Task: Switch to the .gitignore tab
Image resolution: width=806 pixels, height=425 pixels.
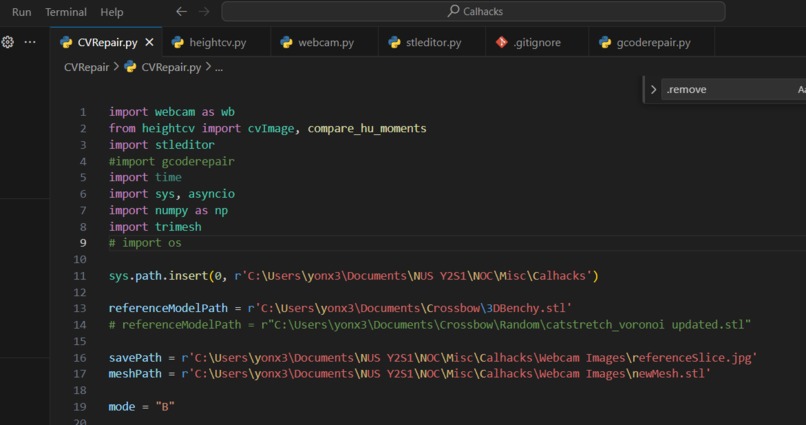Action: (x=537, y=42)
